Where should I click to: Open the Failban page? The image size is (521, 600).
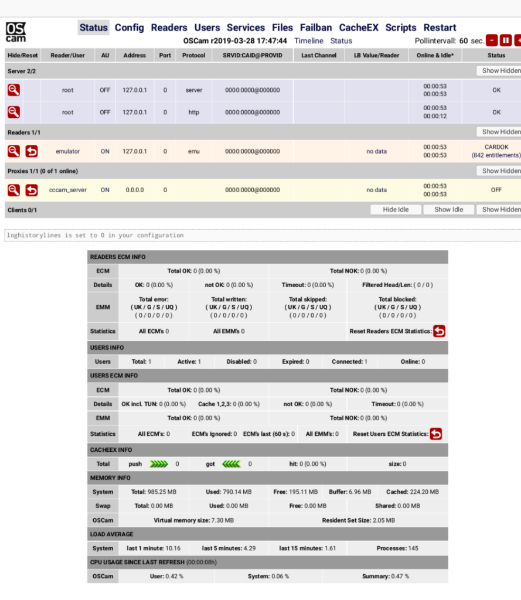pos(316,28)
